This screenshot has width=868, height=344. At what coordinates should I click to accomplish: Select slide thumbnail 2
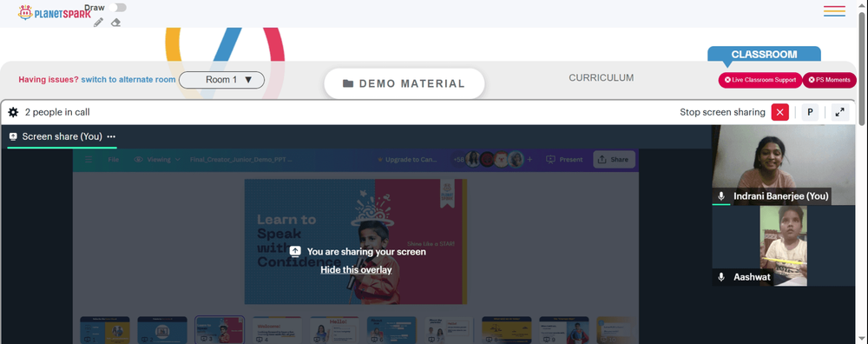point(162,330)
